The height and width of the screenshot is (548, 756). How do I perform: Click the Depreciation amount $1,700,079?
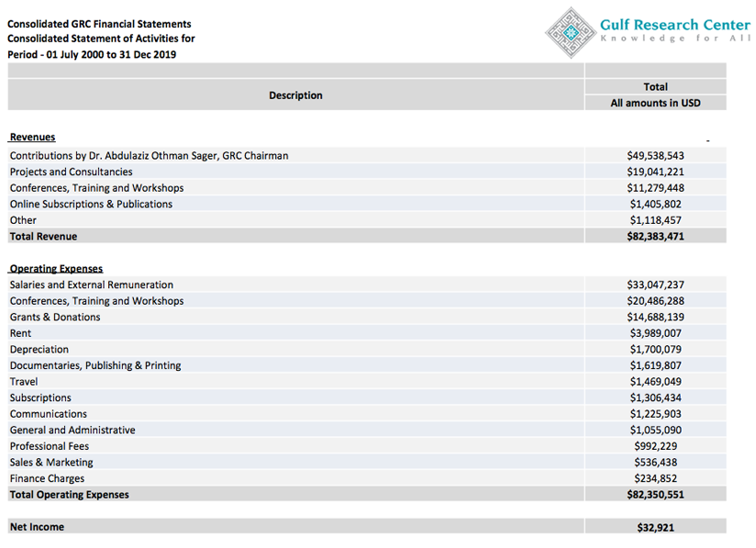(655, 349)
